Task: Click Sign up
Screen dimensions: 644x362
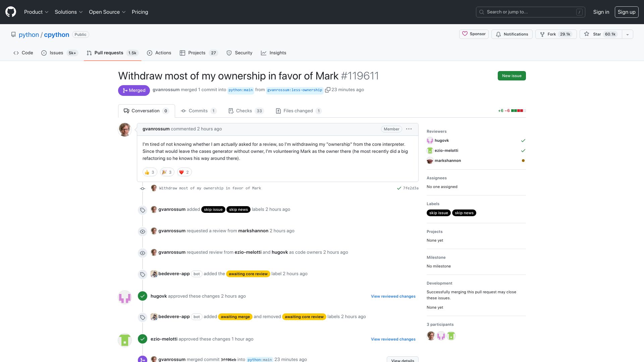Action: pos(627,12)
